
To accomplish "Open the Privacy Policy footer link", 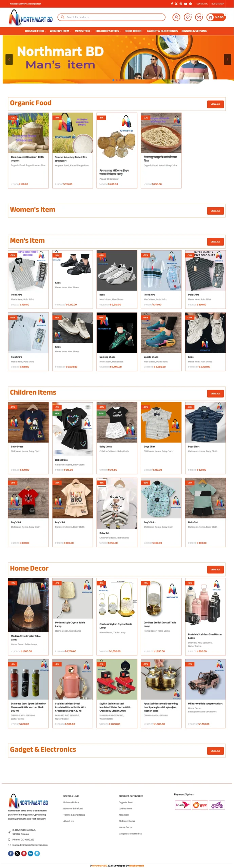I will pyautogui.click(x=71, y=802).
